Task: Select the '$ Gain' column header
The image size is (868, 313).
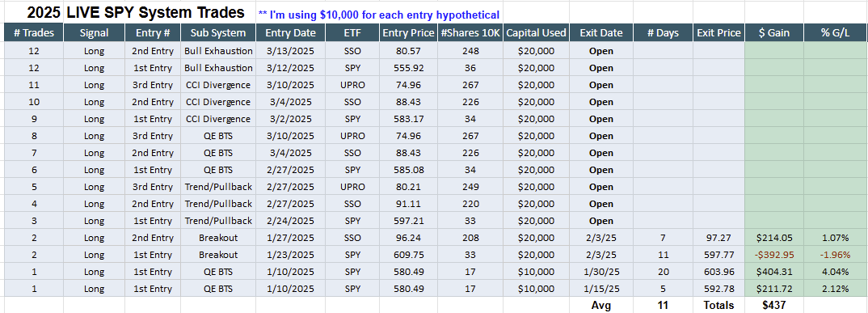Action: click(x=774, y=32)
